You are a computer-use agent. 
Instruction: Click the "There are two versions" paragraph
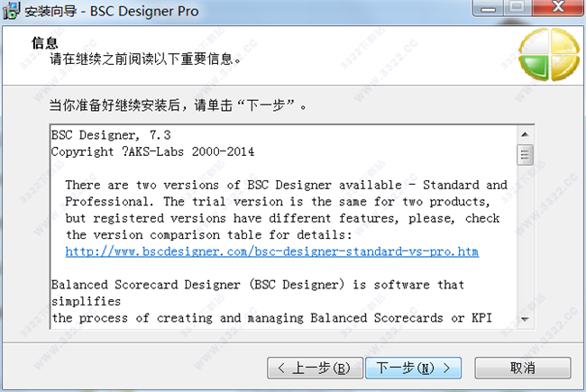(x=284, y=202)
